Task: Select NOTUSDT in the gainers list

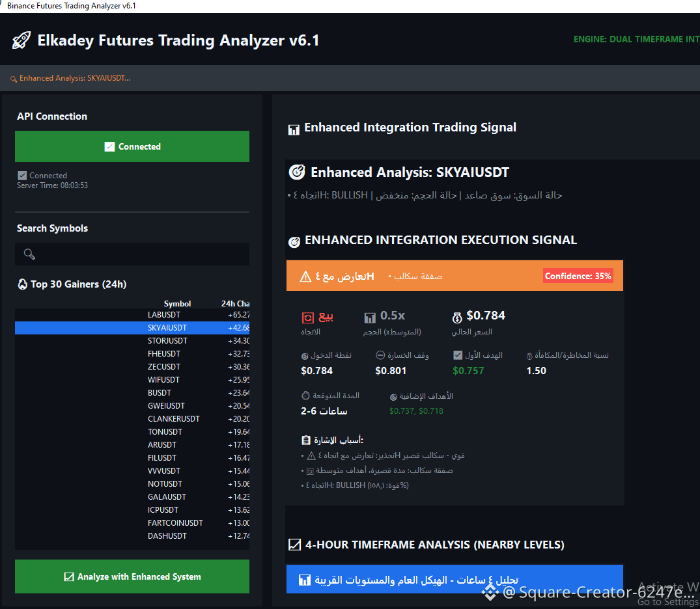Action: 132,483
